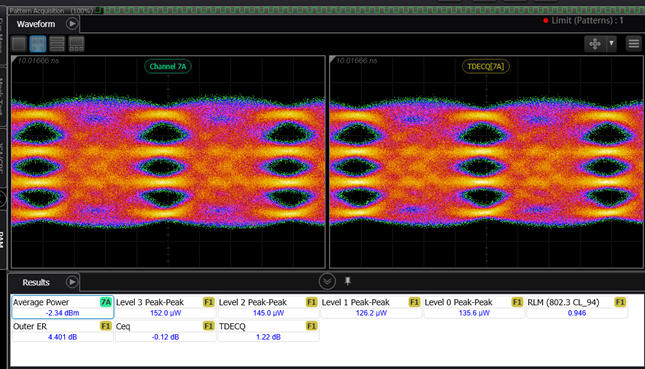Viewport: 645px width, 369px height.
Task: Click the F1 badge on Level 3 Peak-Peak
Action: tap(209, 302)
